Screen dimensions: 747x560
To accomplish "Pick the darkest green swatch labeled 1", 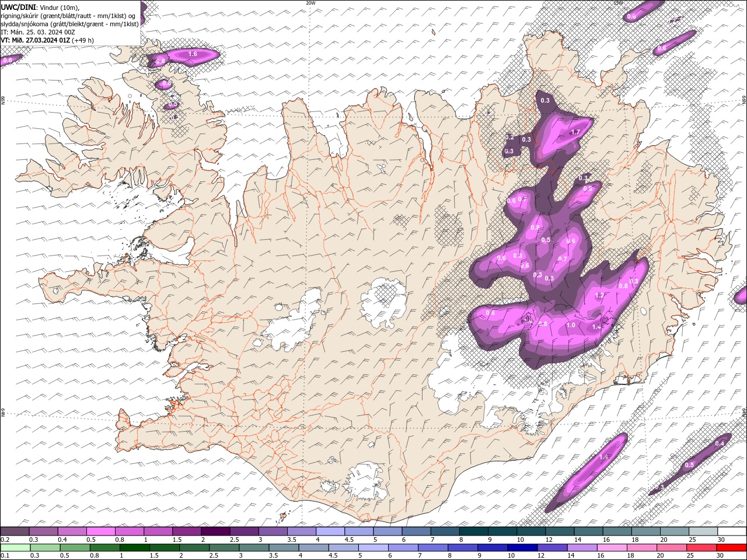I will [x=135, y=548].
